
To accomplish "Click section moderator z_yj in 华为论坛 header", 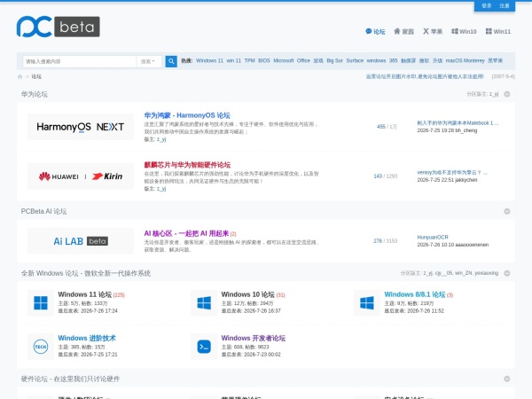I will coord(494,94).
